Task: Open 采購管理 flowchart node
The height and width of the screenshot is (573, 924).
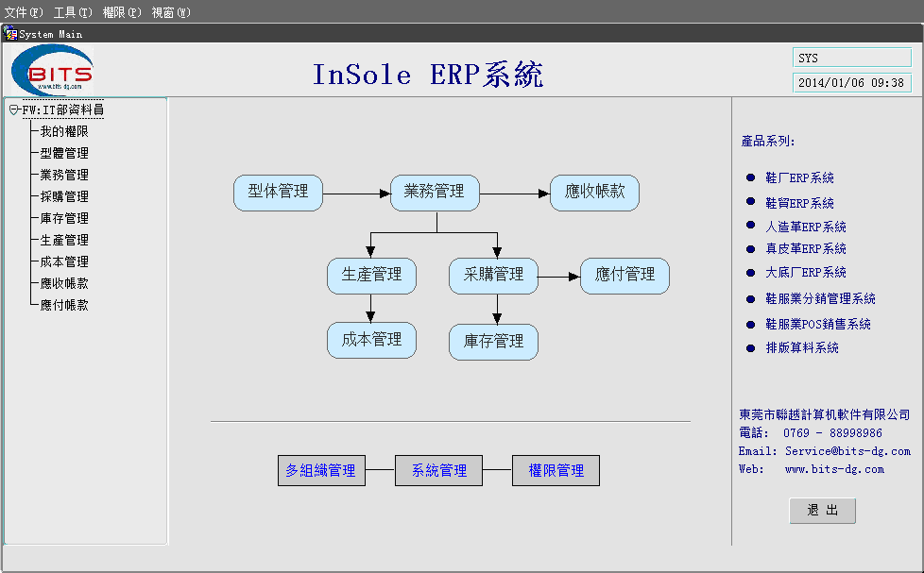Action: click(x=494, y=276)
